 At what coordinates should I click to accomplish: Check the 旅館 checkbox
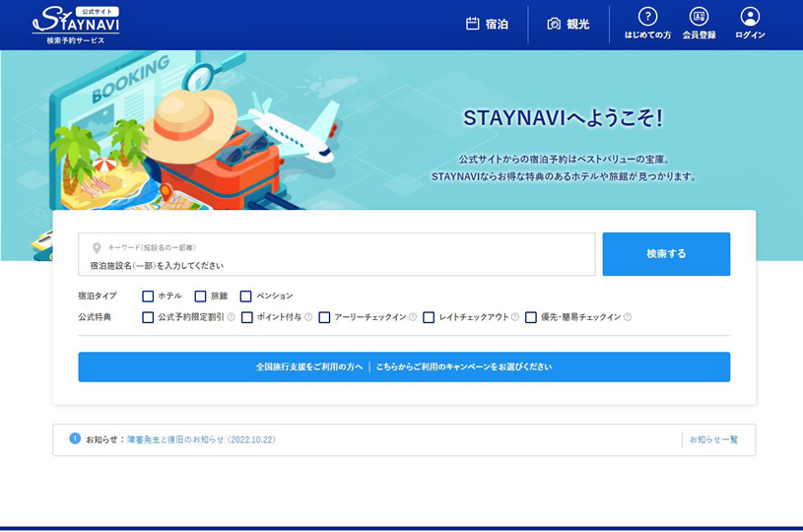point(201,297)
